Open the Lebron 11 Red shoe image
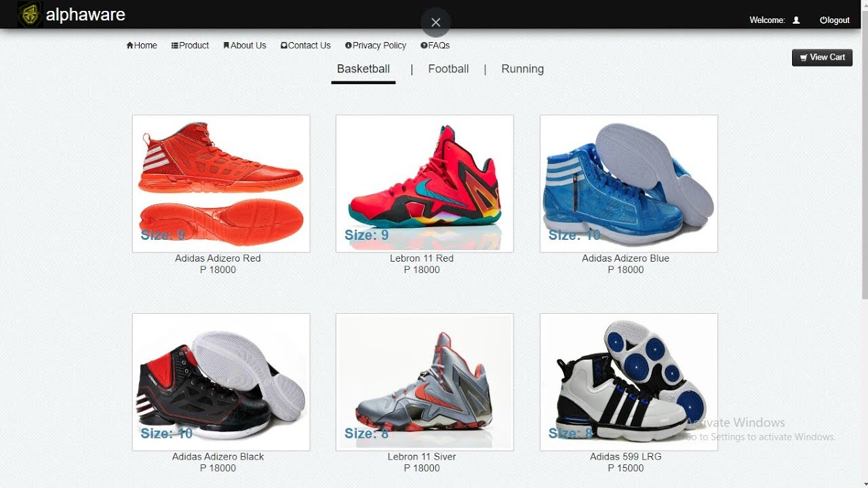Image resolution: width=868 pixels, height=488 pixels. click(x=425, y=184)
